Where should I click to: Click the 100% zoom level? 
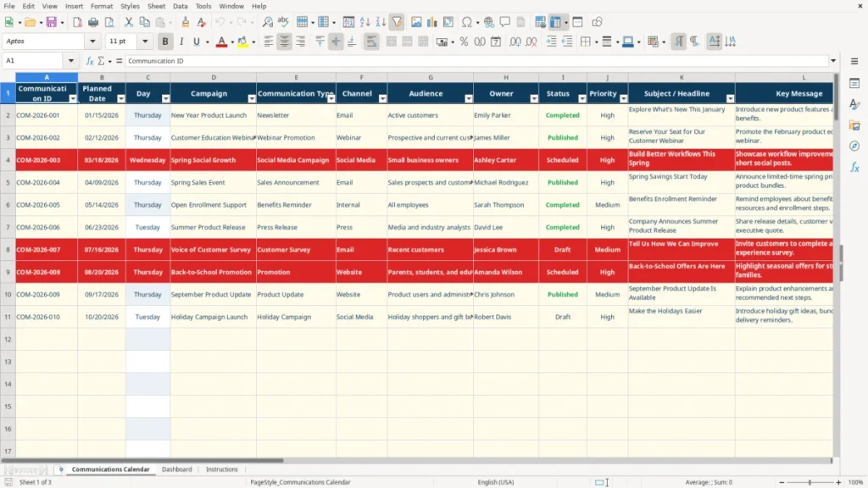coord(855,482)
